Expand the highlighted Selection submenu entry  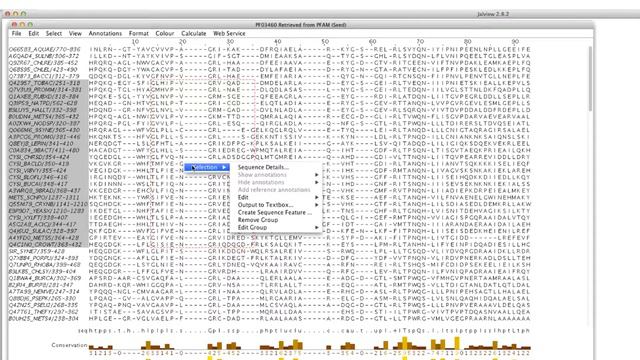point(207,167)
